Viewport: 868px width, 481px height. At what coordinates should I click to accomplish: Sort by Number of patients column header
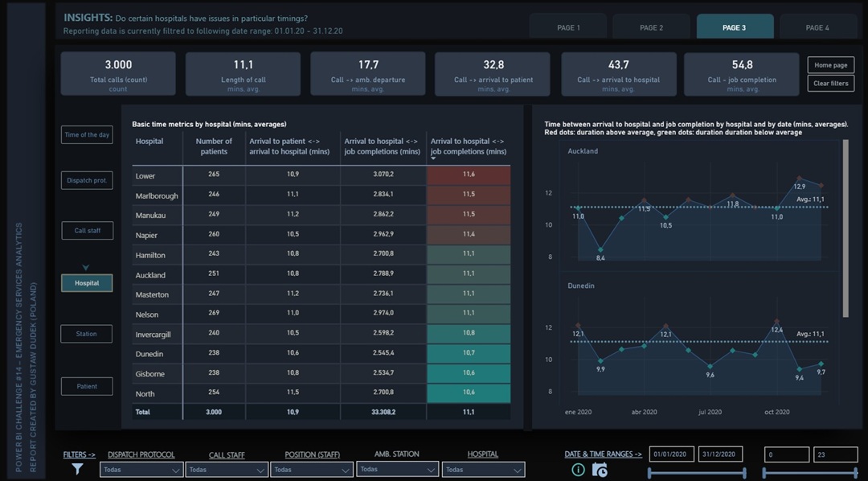click(x=214, y=146)
